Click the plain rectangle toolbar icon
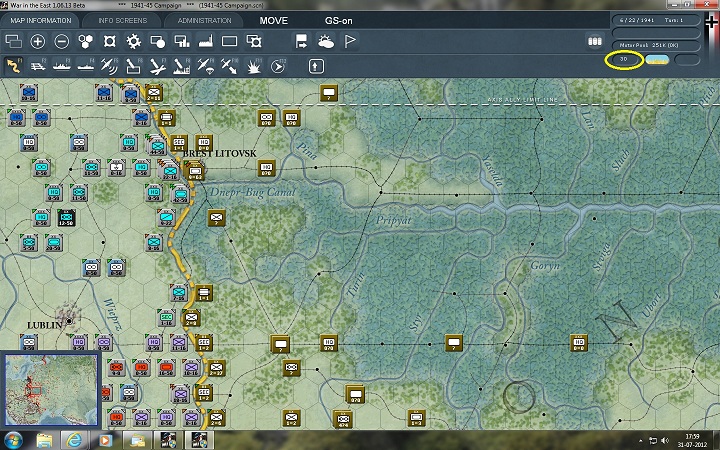The width and height of the screenshot is (720, 450). pos(230,42)
